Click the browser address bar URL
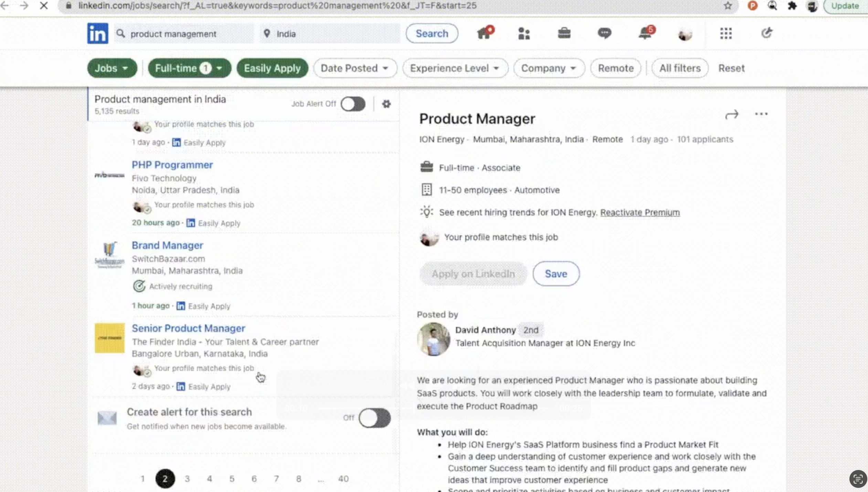 (277, 6)
